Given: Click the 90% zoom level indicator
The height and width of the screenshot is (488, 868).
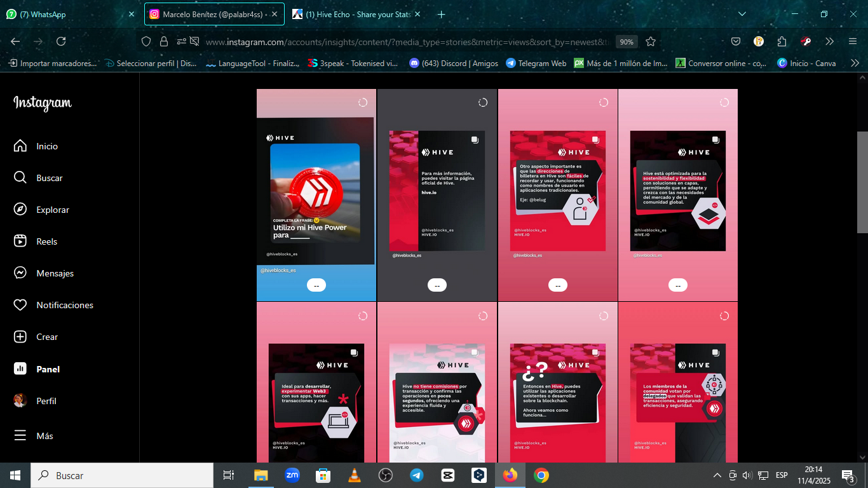Looking at the screenshot, I should click(627, 42).
